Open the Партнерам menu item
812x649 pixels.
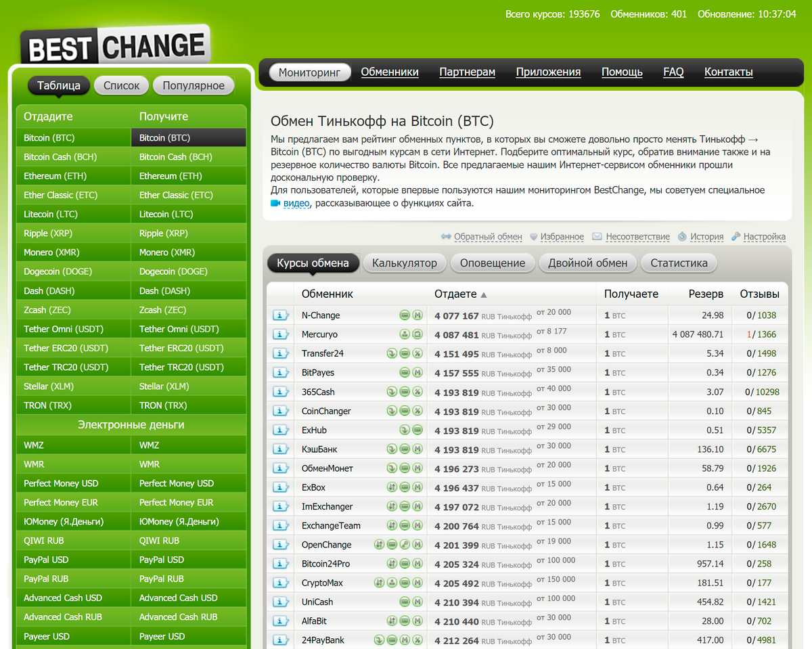(x=468, y=72)
